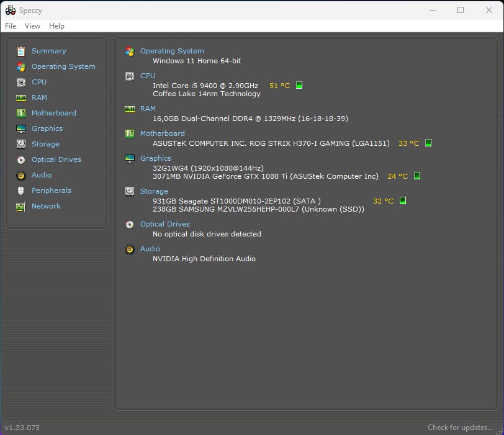The image size is (504, 435).
Task: Click Check for updates link
Action: (x=461, y=428)
